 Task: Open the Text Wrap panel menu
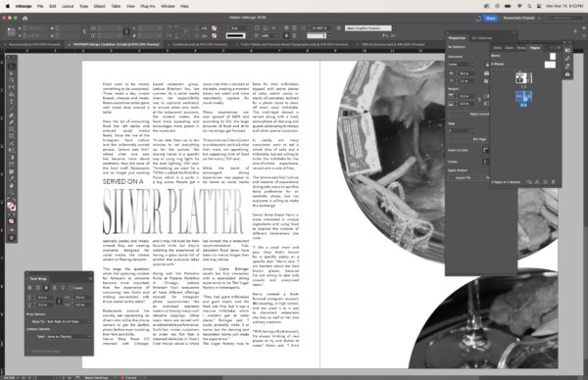tap(90, 278)
